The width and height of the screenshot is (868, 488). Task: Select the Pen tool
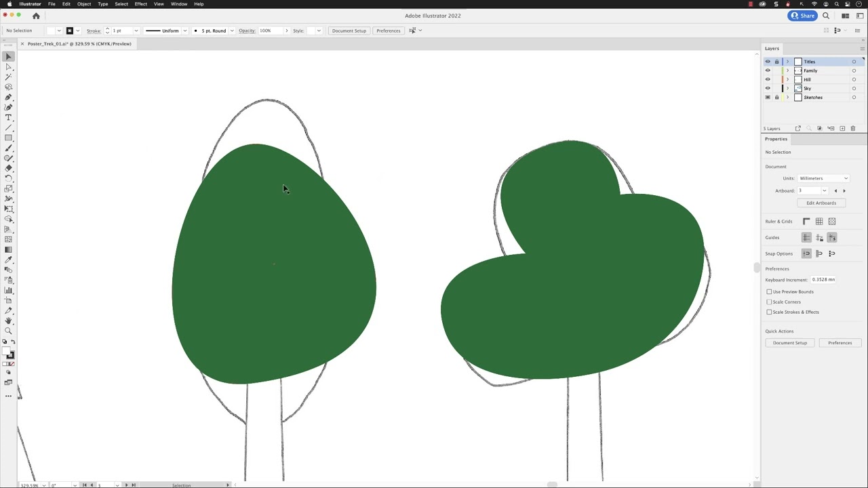[9, 98]
